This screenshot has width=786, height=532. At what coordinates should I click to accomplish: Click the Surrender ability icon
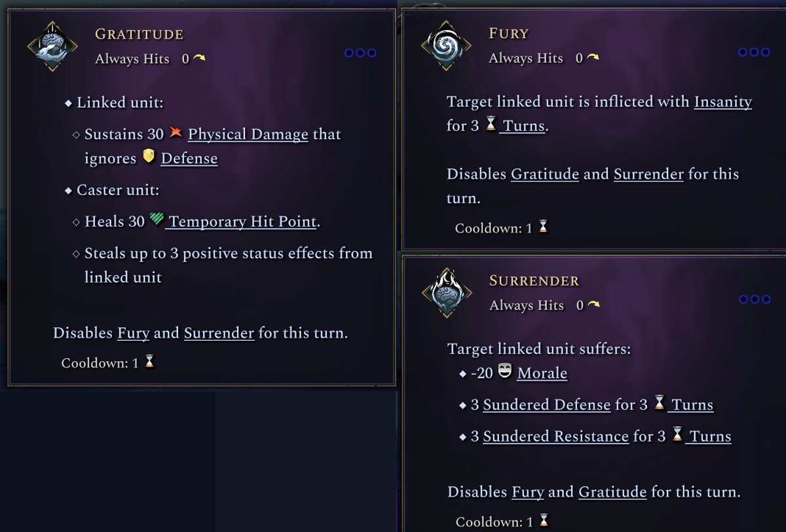tap(446, 292)
